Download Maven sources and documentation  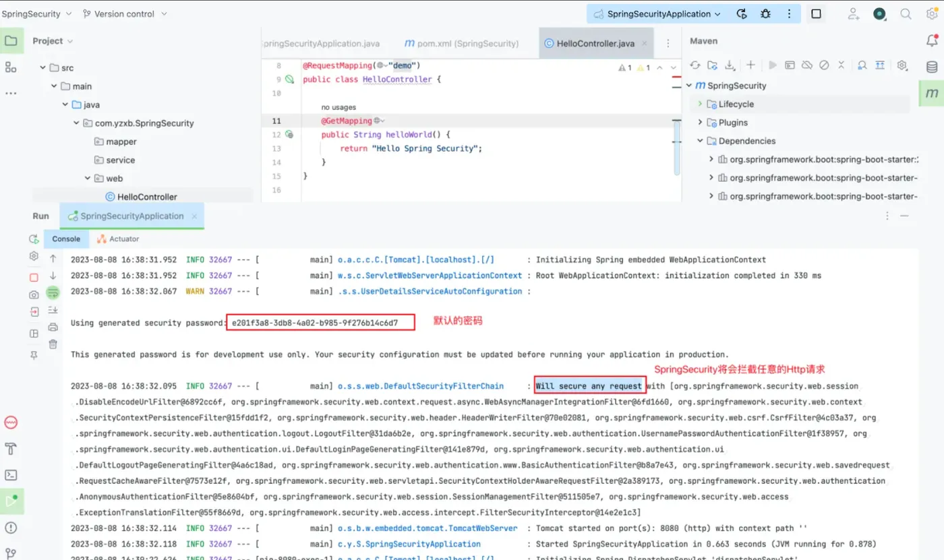click(730, 65)
